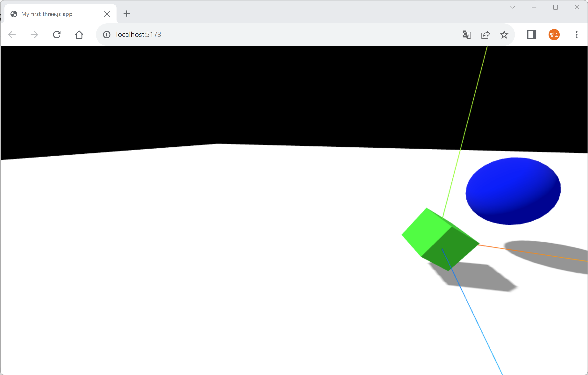
Task: Click the forward navigation arrow
Action: 34,34
